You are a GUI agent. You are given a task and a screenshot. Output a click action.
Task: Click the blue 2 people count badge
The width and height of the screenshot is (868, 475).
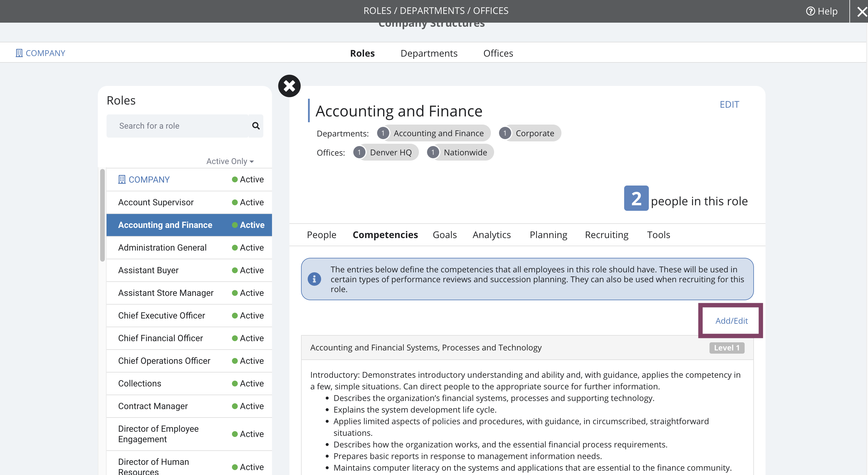click(x=636, y=198)
